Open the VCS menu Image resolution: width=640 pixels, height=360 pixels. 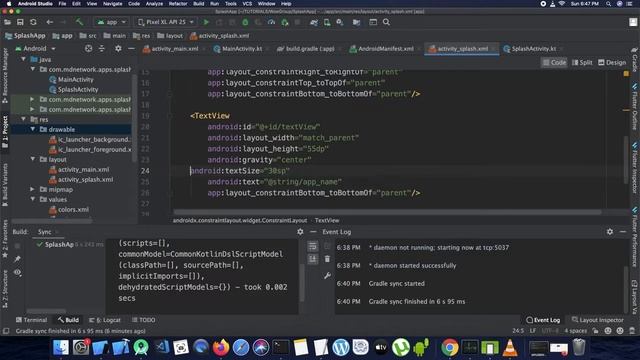point(247,4)
